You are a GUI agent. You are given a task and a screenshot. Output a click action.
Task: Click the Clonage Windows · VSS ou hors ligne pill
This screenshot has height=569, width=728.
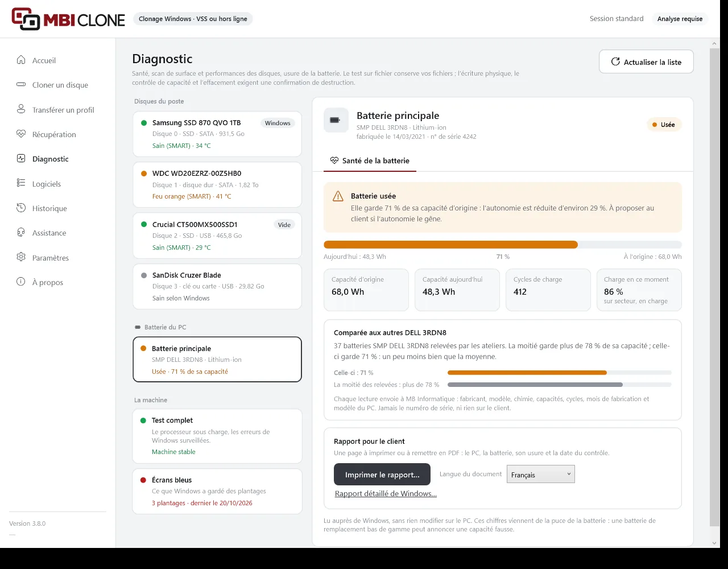(193, 19)
